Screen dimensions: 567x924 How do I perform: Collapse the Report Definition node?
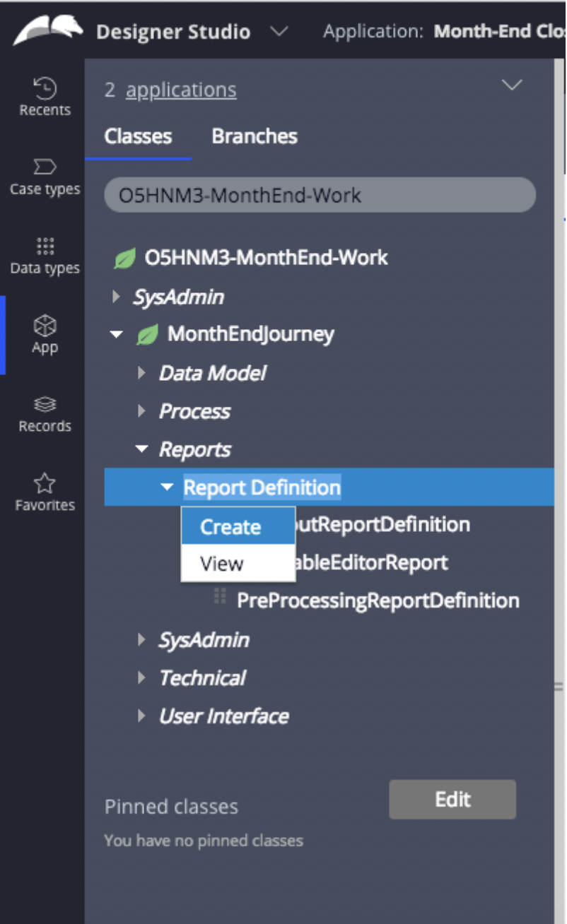[x=167, y=487]
